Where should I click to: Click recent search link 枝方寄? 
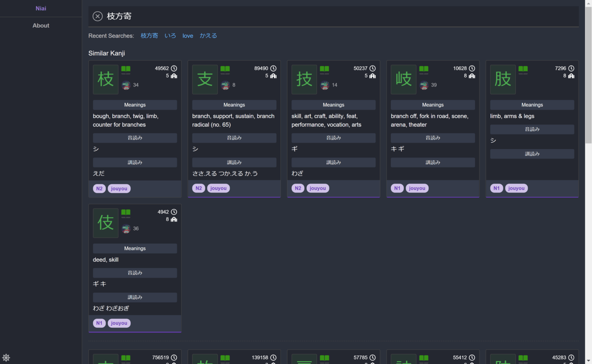(149, 36)
